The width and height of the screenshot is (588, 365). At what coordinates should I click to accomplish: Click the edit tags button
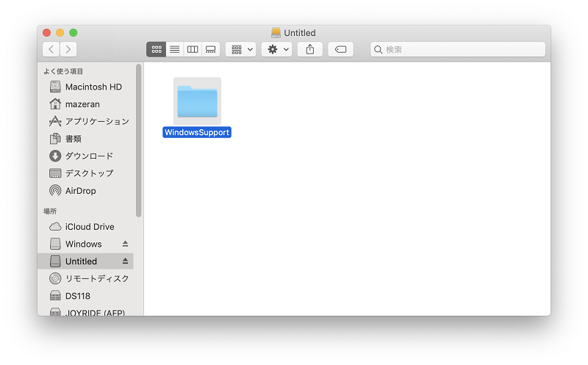340,49
